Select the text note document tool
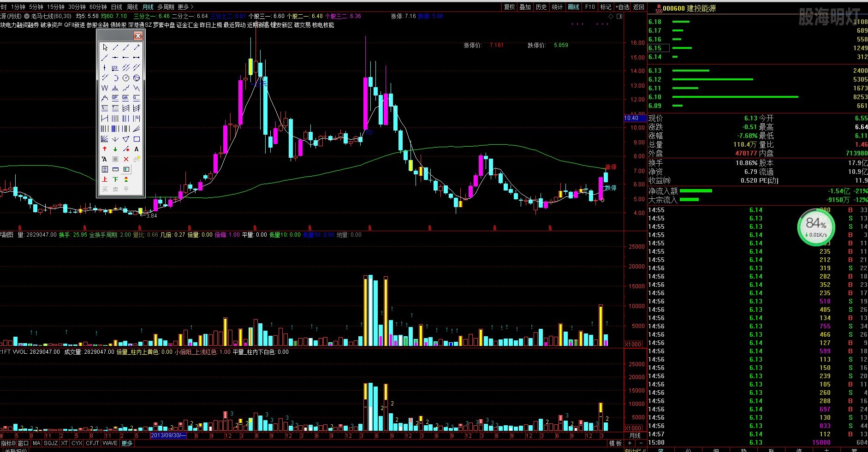 105,169
